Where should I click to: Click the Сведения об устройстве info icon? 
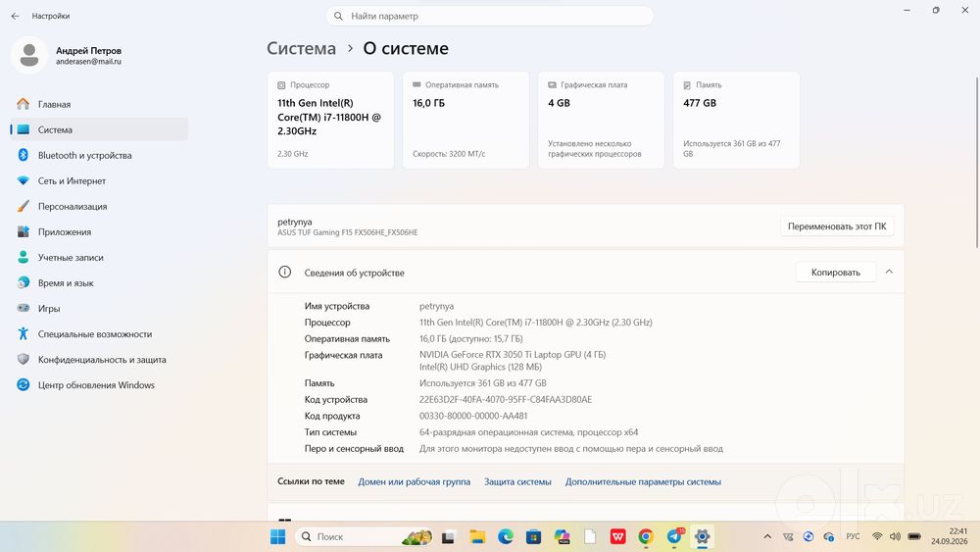(285, 272)
